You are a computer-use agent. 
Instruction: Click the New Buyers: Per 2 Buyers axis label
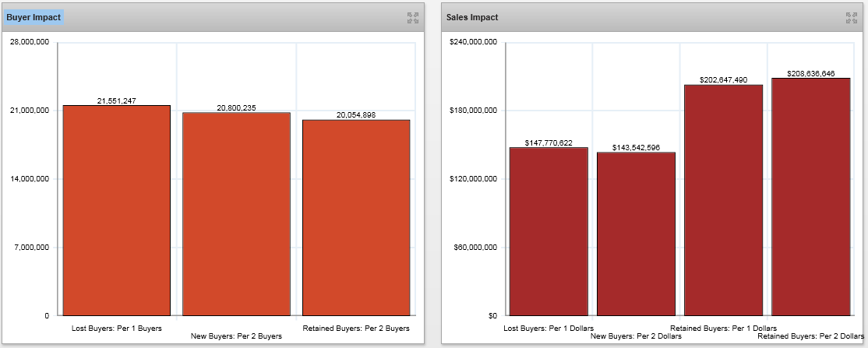[236, 336]
